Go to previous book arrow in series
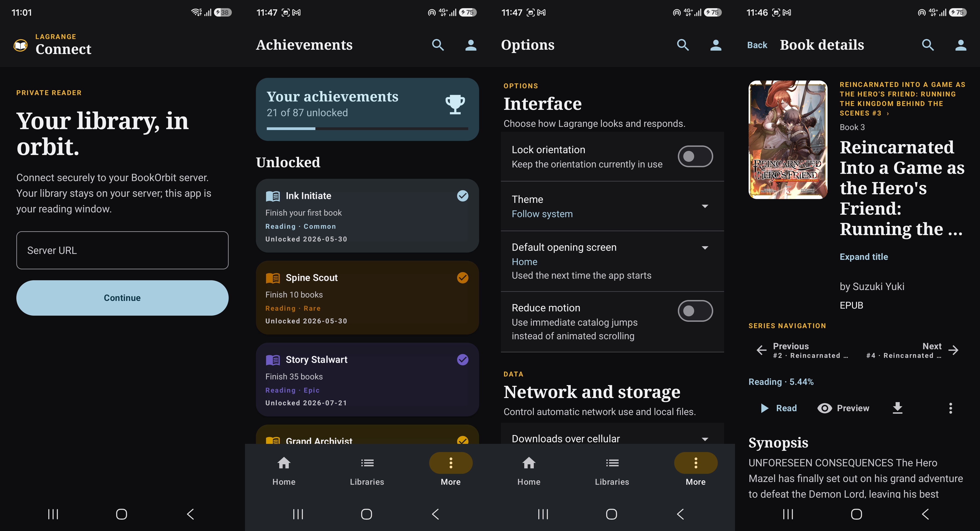The height and width of the screenshot is (531, 980). point(761,350)
